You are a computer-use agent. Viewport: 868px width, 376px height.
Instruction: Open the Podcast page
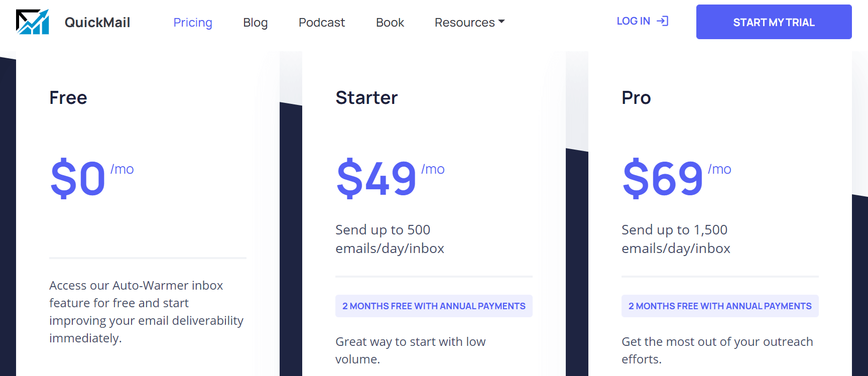point(322,23)
